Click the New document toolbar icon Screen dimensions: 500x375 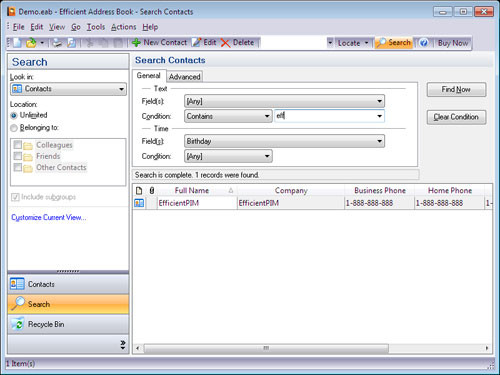(17, 43)
